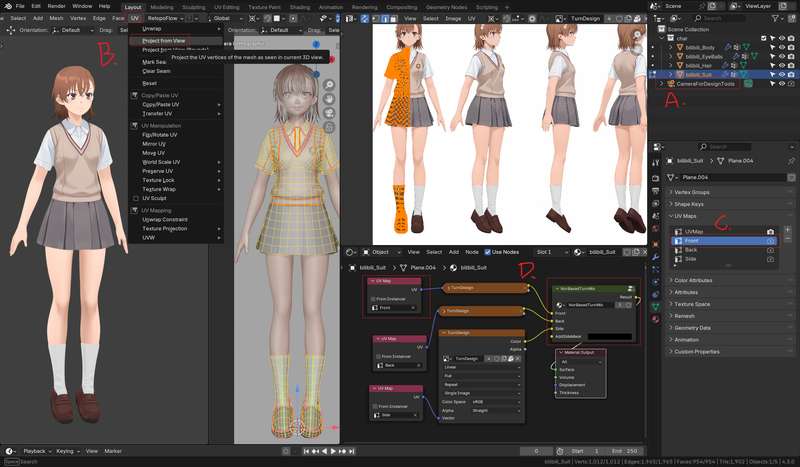Hide bilibili_Hair in viewport via eye icon
800x467 pixels.
point(782,65)
